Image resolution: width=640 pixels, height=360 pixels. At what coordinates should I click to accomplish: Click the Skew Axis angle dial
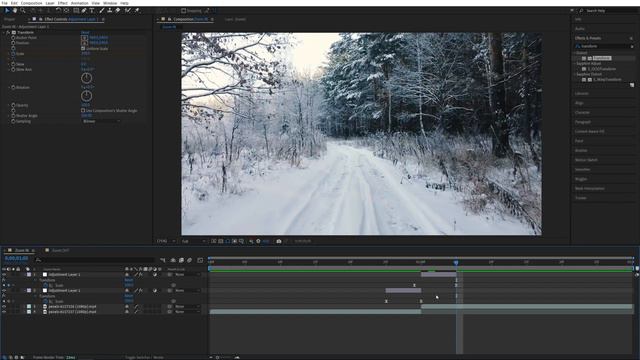(x=87, y=78)
